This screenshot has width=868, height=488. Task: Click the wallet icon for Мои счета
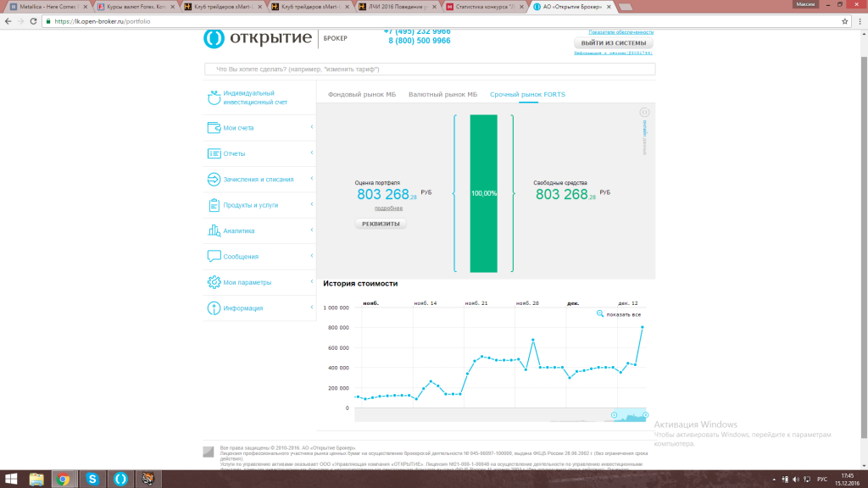(214, 128)
